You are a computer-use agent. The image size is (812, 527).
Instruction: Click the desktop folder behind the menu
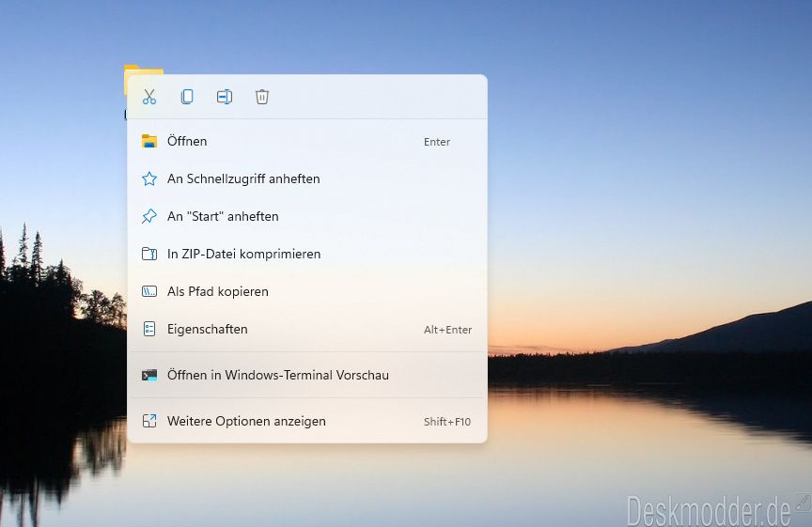click(x=144, y=70)
